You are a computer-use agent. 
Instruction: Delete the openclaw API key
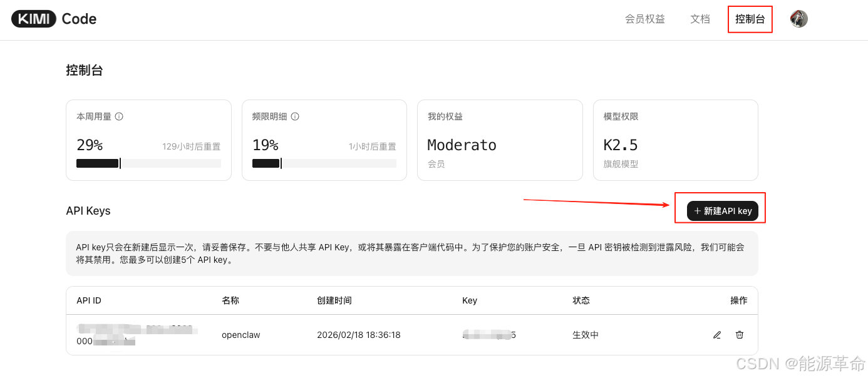(740, 335)
